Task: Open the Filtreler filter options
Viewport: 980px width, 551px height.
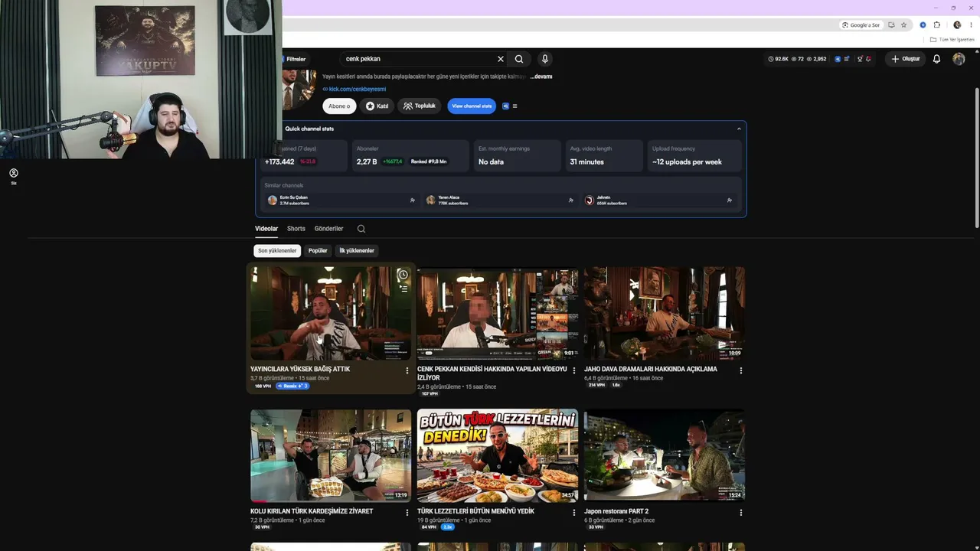Action: coord(296,59)
